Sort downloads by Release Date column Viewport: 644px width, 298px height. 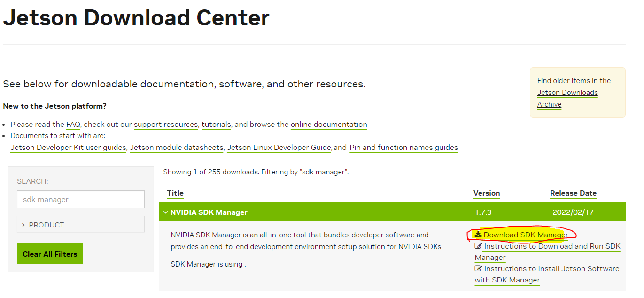coord(573,193)
